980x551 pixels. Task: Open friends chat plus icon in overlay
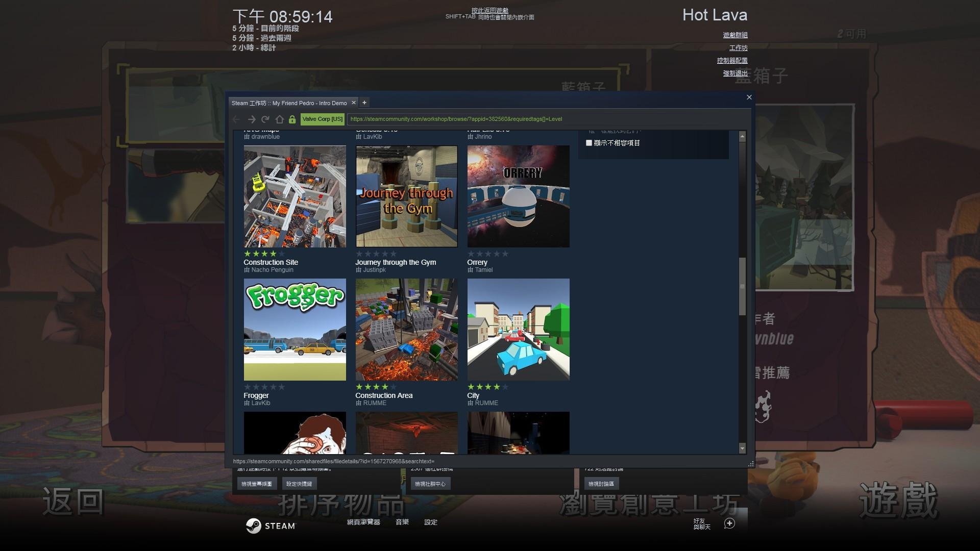tap(729, 523)
